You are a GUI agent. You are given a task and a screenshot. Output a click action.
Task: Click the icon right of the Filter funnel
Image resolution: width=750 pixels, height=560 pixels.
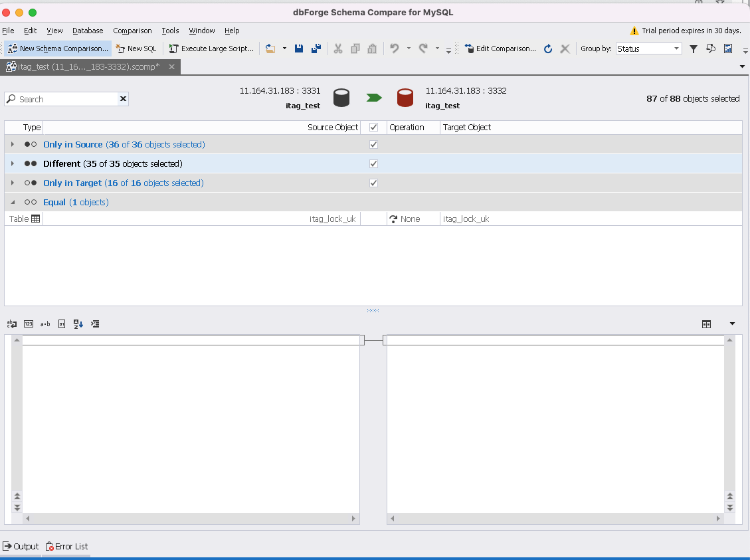[711, 48]
